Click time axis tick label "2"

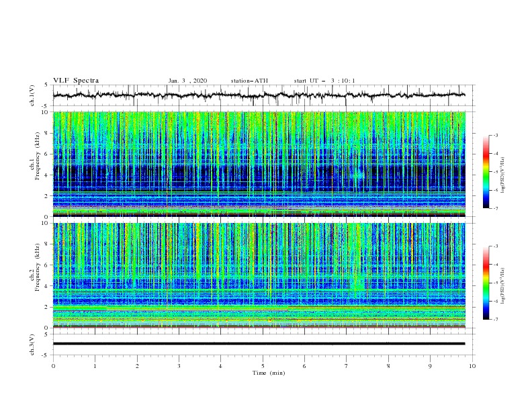tap(137, 366)
